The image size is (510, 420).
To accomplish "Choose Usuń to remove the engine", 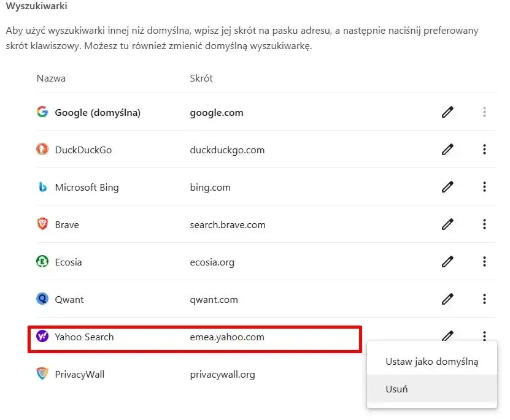I will pos(396,389).
